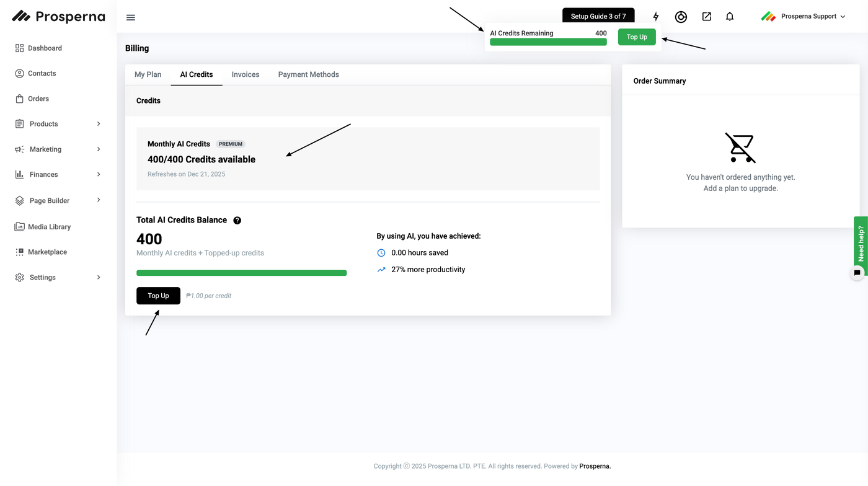Click the help question mark beside Total AI Credits Balance
The width and height of the screenshot is (868, 486).
pyautogui.click(x=237, y=220)
